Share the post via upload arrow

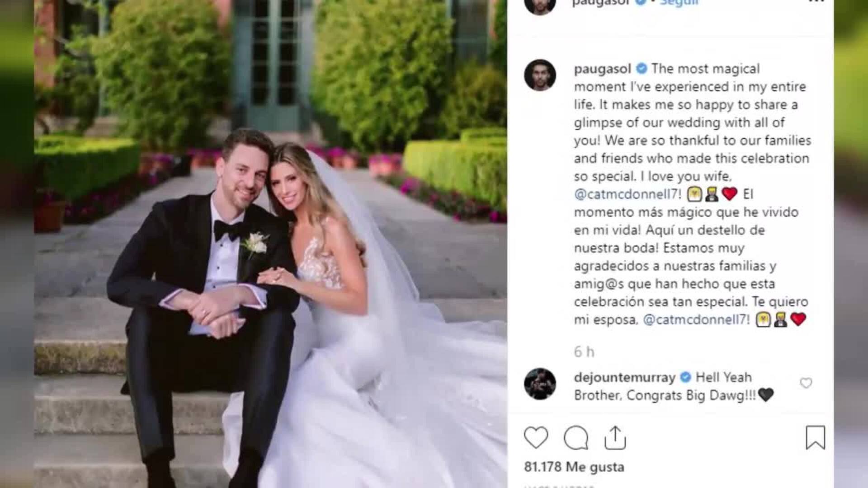coord(615,437)
